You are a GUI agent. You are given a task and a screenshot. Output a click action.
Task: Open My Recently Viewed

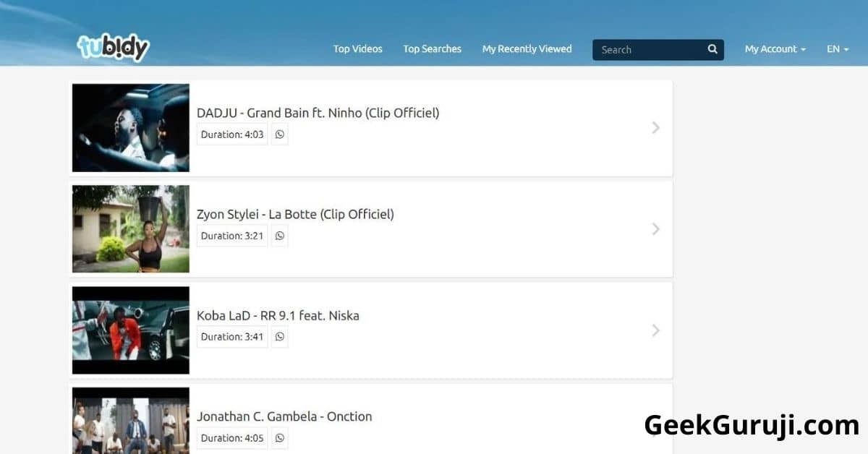point(527,49)
